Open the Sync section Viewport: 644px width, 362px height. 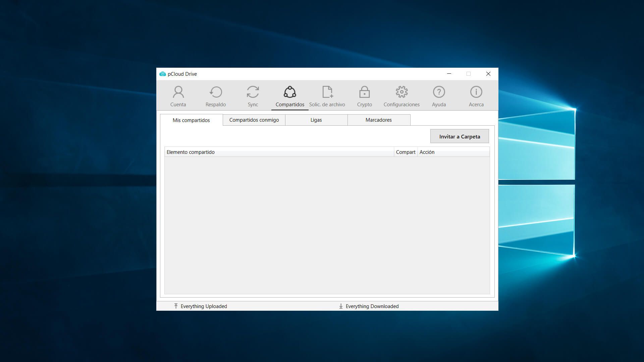point(253,96)
